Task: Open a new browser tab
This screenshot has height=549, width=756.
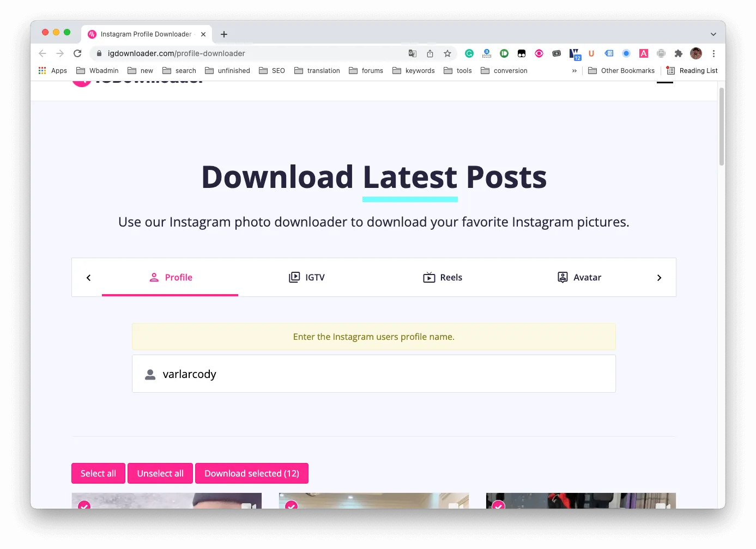Action: [224, 34]
